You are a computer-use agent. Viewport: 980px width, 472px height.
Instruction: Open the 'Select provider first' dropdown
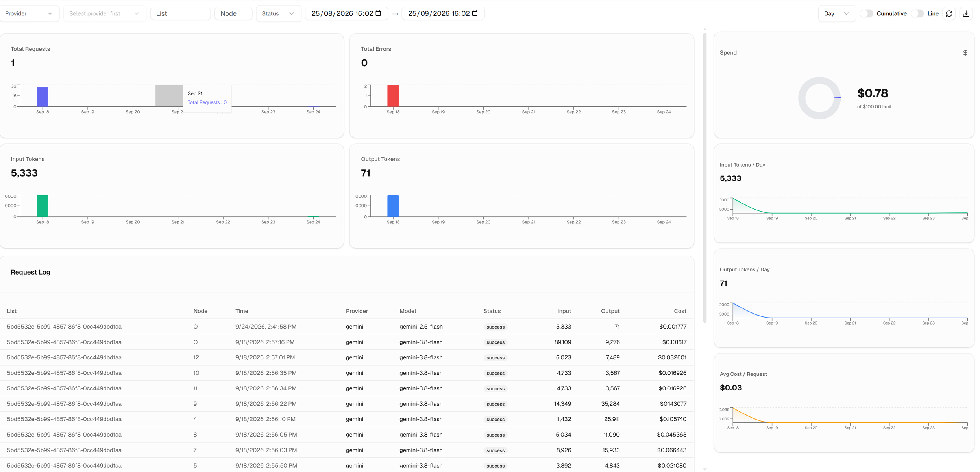104,13
